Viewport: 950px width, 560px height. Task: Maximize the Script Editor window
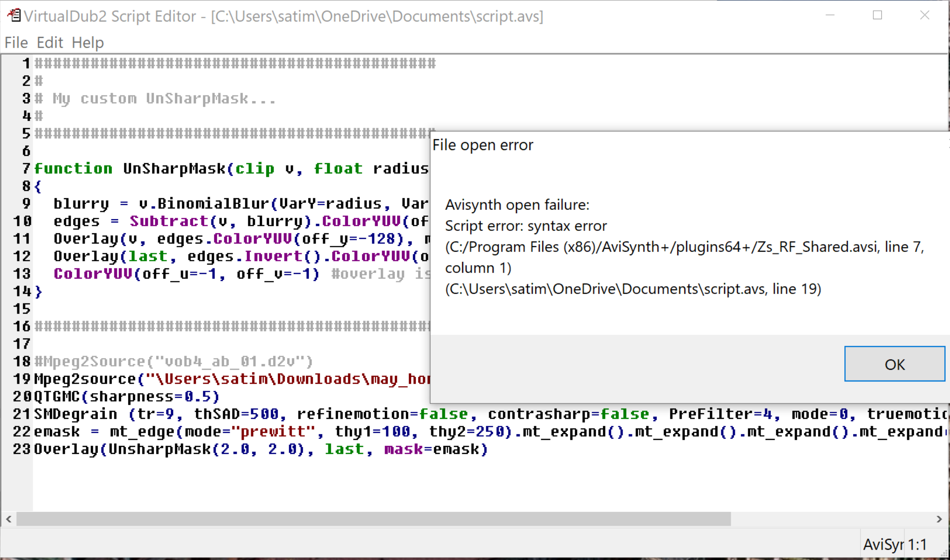point(877,15)
